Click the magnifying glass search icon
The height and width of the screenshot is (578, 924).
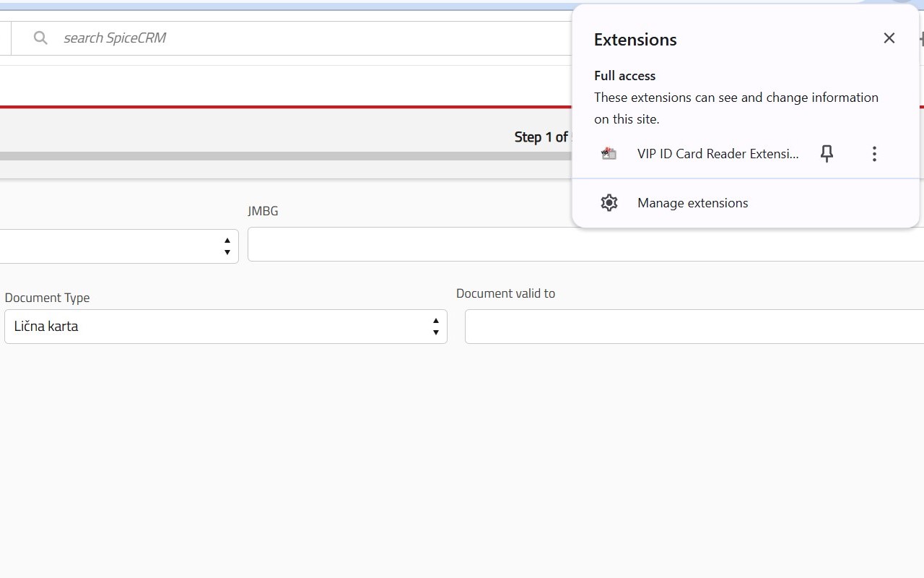40,38
